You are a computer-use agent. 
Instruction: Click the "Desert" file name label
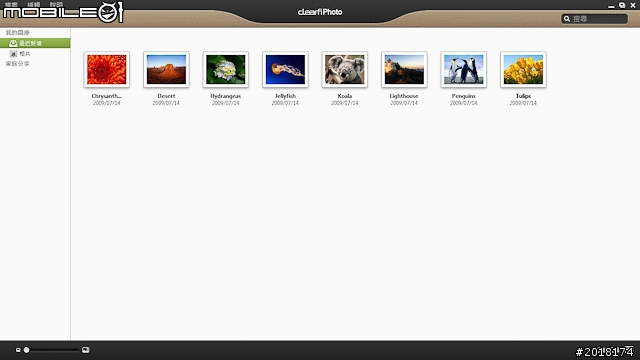(166, 96)
